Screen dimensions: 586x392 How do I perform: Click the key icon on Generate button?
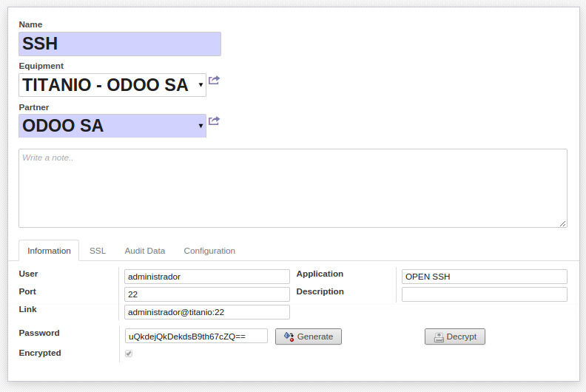click(289, 337)
